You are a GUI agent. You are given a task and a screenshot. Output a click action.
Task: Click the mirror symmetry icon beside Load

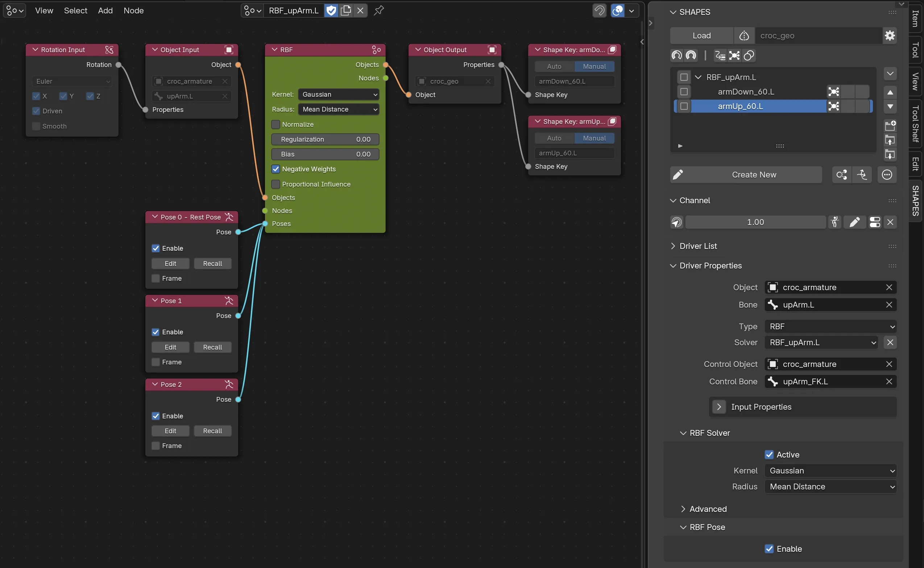tap(744, 36)
